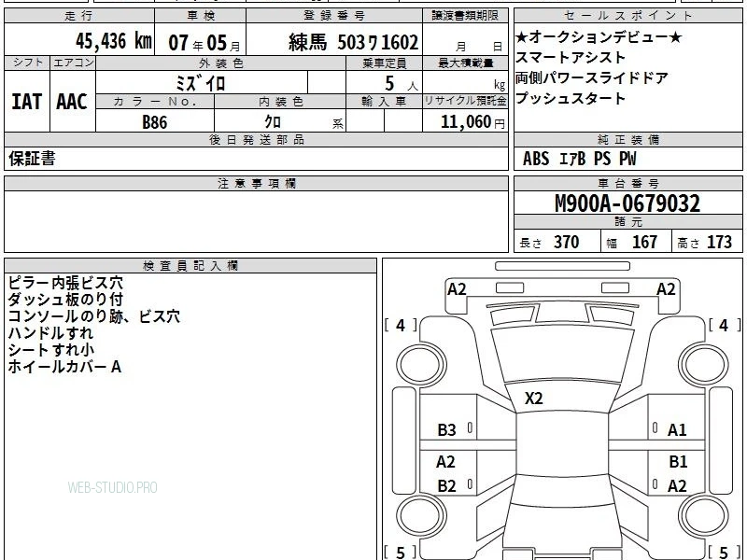Click the 登録番号 header

[x=334, y=16]
